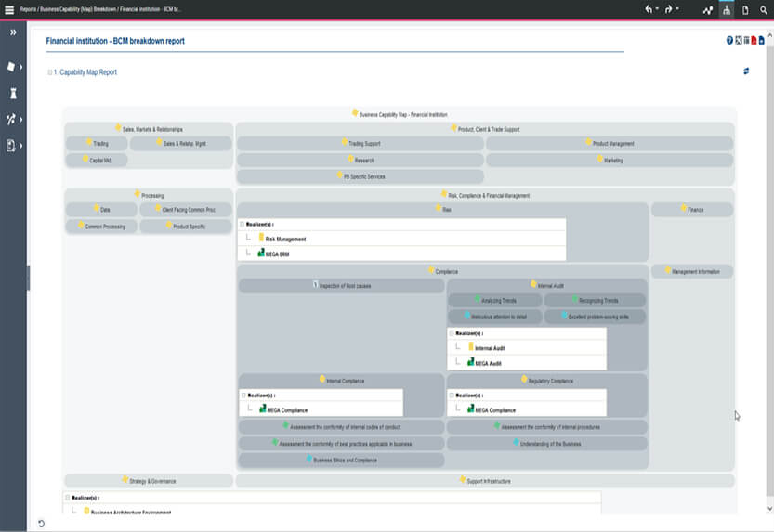Select MEGA ERM realizer row

401,253
